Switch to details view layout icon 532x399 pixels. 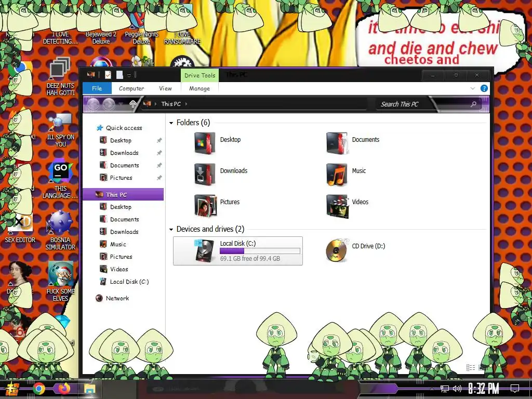[471, 367]
